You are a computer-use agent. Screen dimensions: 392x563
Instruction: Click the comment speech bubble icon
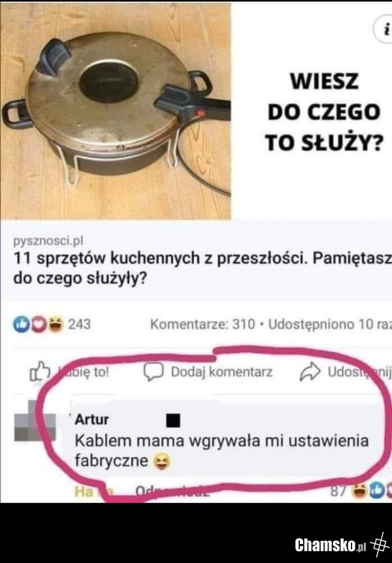(154, 371)
